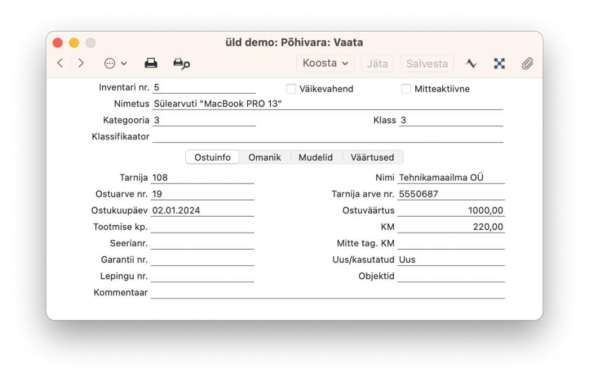
Task: Go to previous record with back arrow
Action: coord(60,63)
